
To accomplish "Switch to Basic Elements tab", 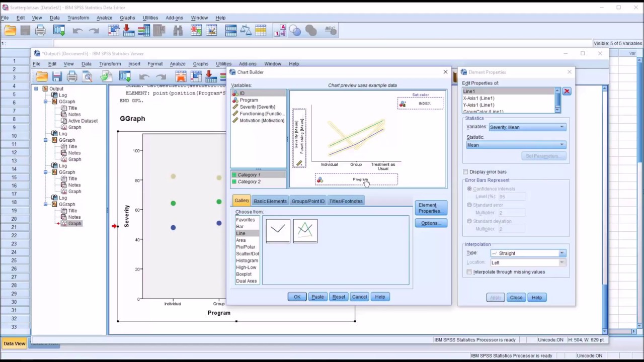I will point(270,201).
